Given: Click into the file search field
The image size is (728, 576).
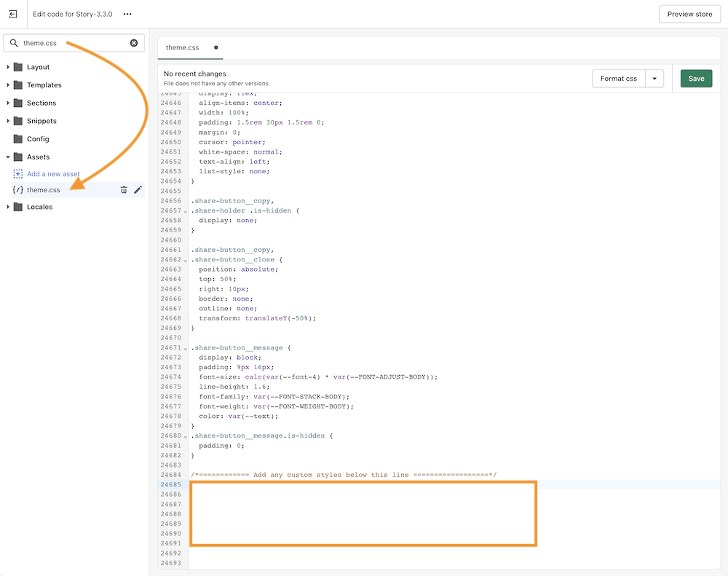Looking at the screenshot, I should click(x=73, y=43).
